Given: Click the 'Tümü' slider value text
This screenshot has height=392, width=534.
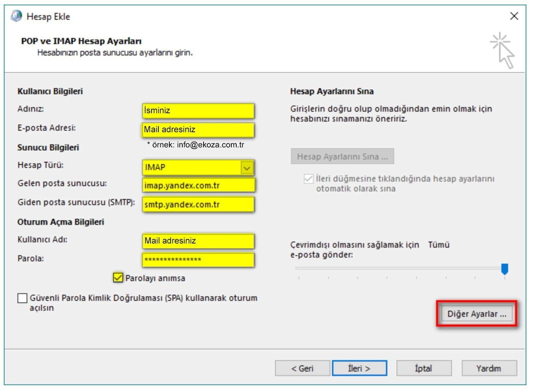Looking at the screenshot, I should click(x=439, y=245).
